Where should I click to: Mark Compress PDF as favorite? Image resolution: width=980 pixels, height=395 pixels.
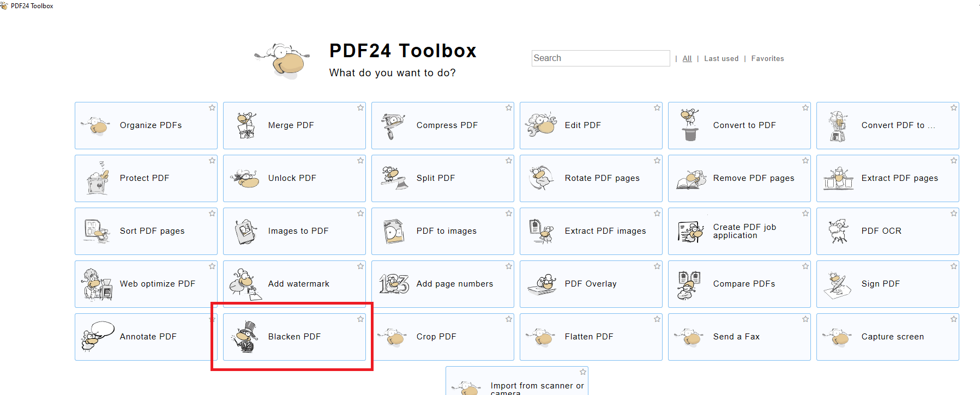509,108
